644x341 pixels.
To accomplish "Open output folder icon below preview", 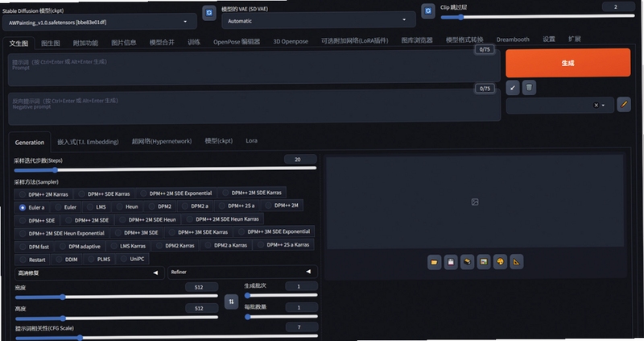I will (x=434, y=262).
